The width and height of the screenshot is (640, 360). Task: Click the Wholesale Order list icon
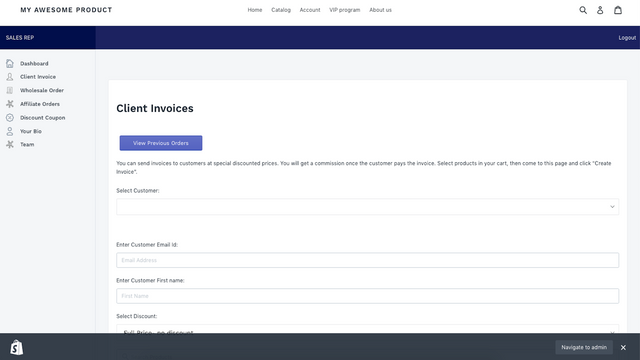pyautogui.click(x=10, y=90)
